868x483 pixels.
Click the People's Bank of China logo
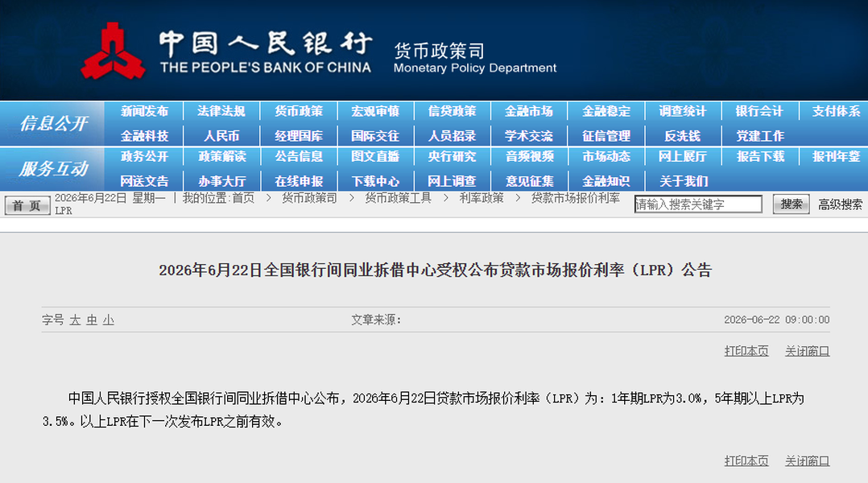coord(114,51)
